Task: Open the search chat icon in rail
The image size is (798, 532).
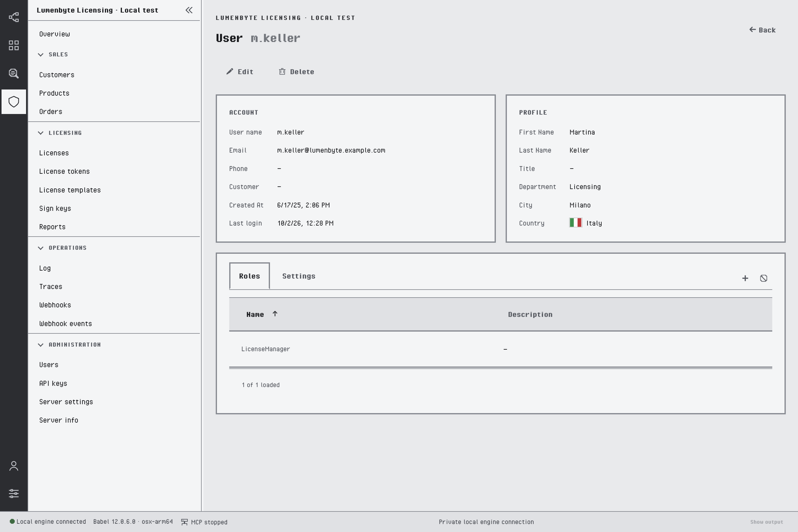Action: [x=13, y=73]
